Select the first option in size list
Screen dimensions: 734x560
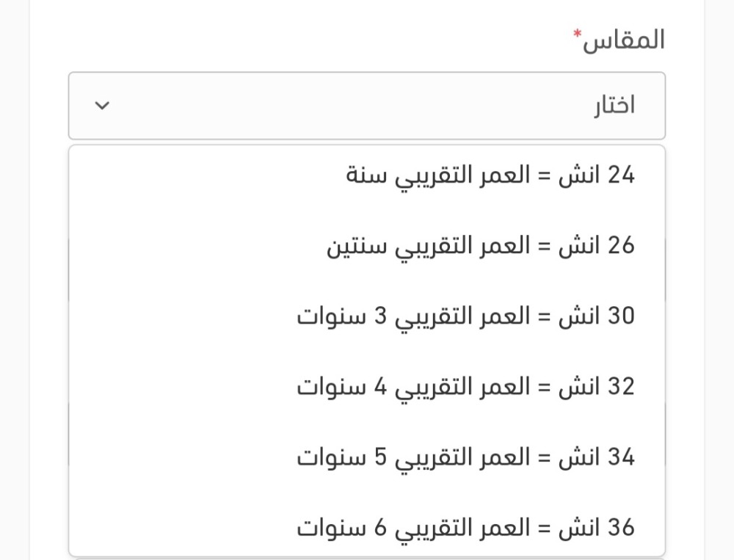pyautogui.click(x=490, y=175)
